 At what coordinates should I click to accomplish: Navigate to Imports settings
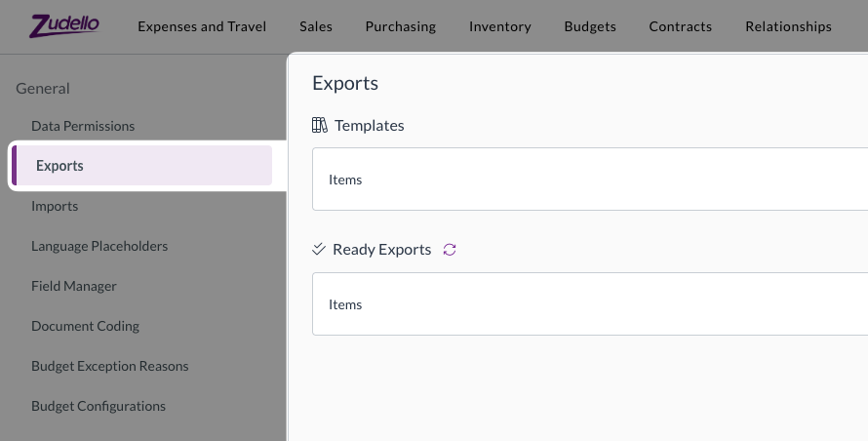(55, 206)
